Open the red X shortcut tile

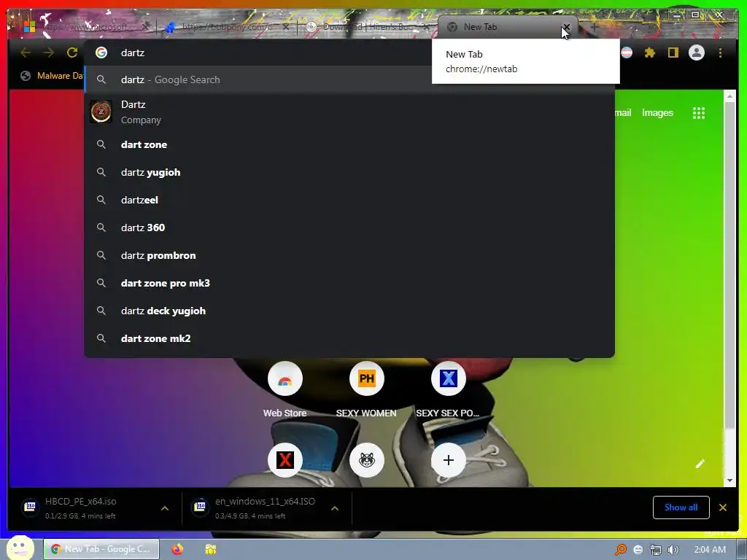pos(285,460)
